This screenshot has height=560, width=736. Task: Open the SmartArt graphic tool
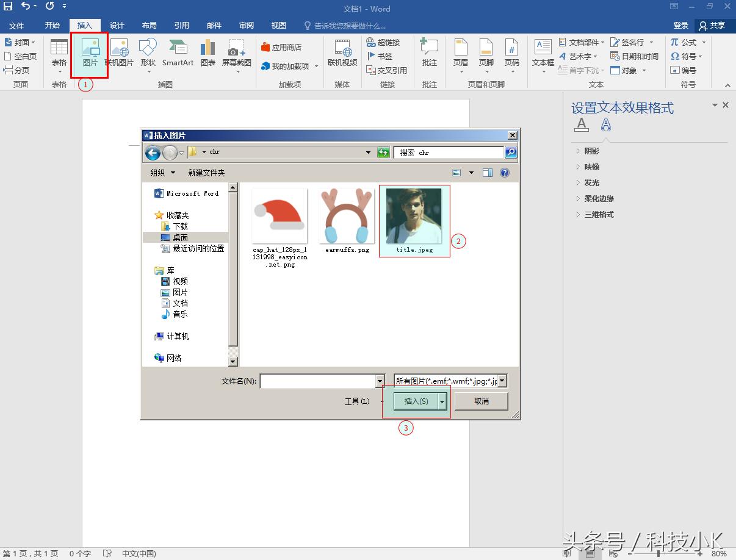tap(178, 52)
